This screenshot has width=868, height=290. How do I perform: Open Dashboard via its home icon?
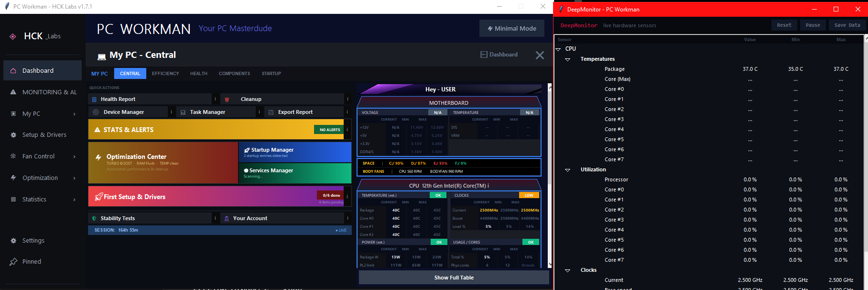[13, 70]
